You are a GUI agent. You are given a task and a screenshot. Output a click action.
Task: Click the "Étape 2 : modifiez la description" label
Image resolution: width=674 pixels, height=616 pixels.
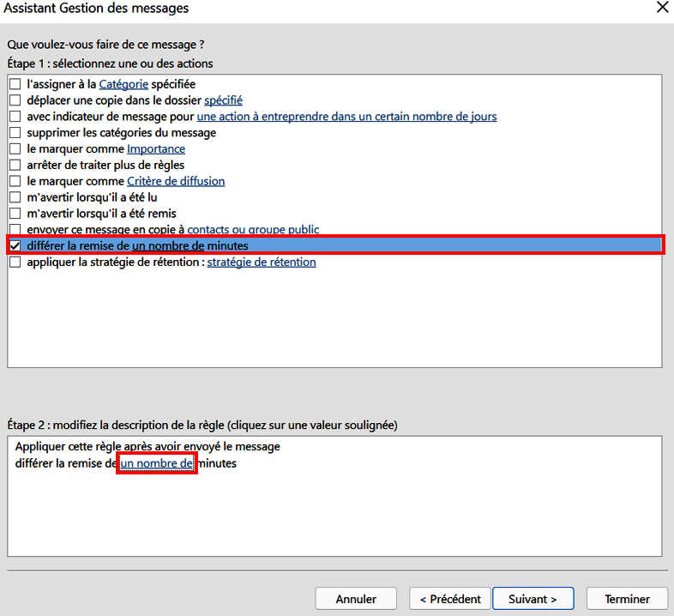(x=202, y=425)
